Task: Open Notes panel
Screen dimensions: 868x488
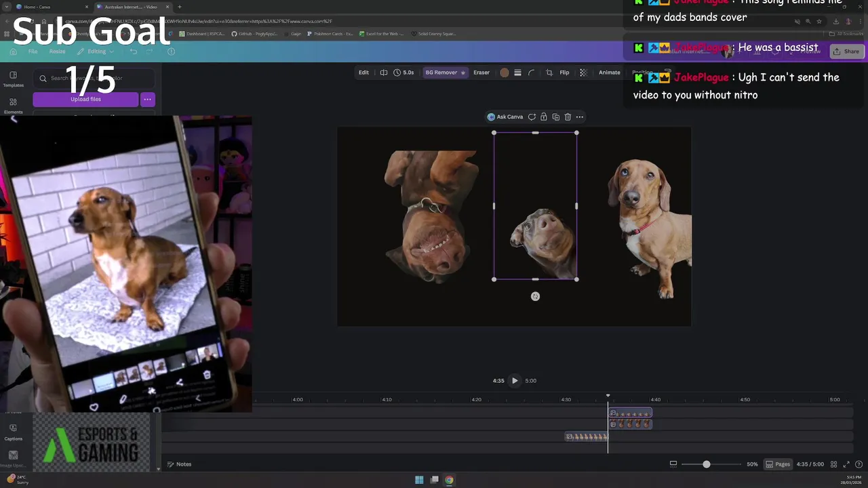Action: 179,464
